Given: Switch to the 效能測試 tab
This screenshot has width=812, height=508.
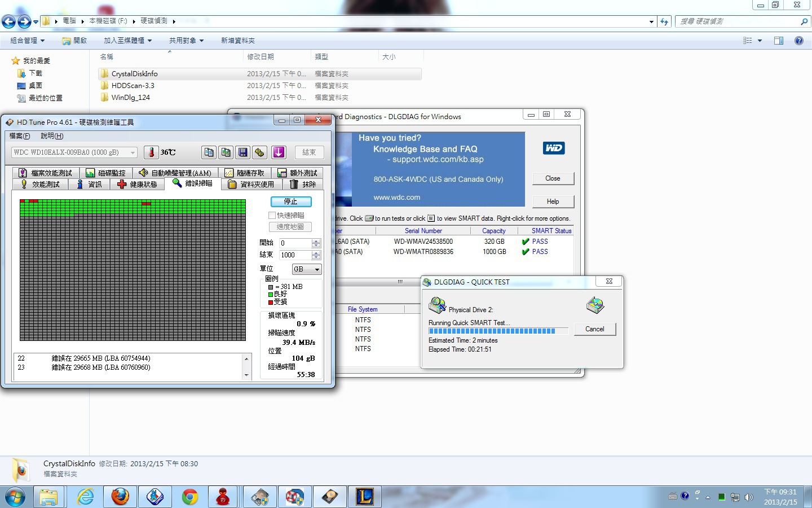Looking at the screenshot, I should click(40, 185).
